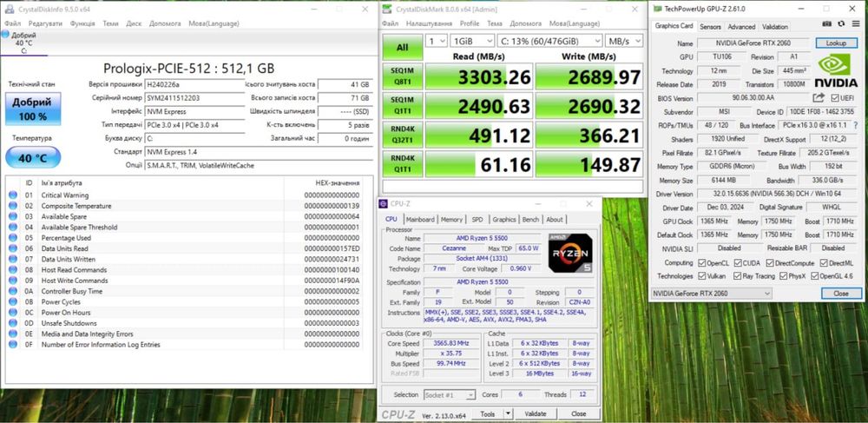
Task: Click the RND4K Q1T1 write result bar
Action: point(589,164)
